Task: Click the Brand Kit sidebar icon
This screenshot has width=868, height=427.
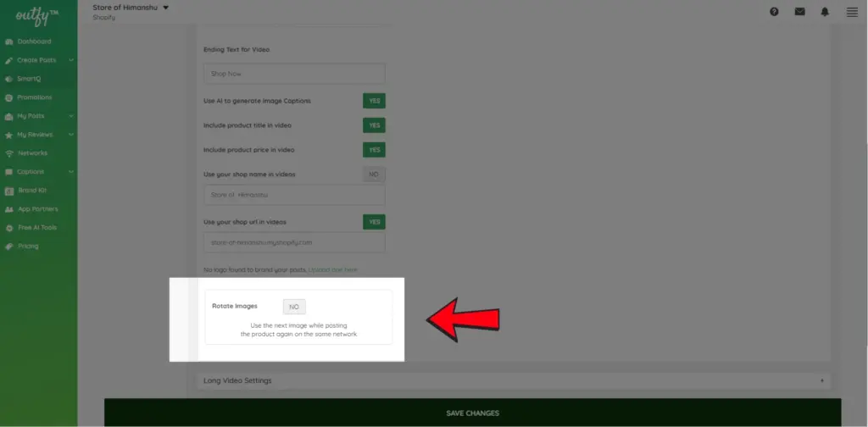Action: pyautogui.click(x=9, y=191)
